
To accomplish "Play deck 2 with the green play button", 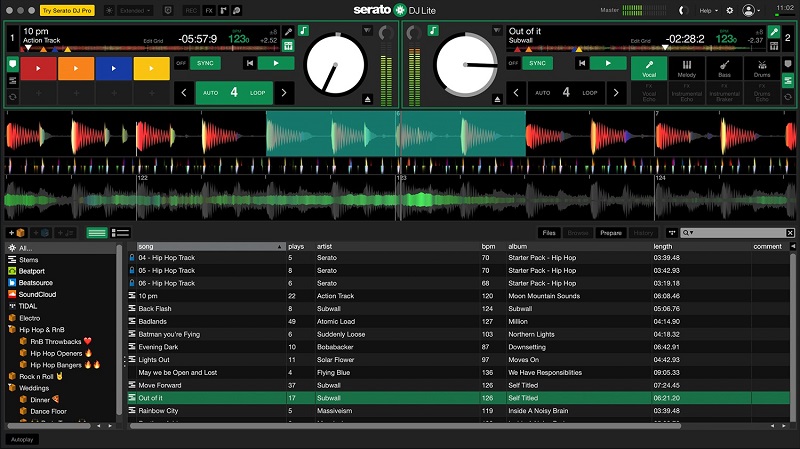I will [x=608, y=63].
